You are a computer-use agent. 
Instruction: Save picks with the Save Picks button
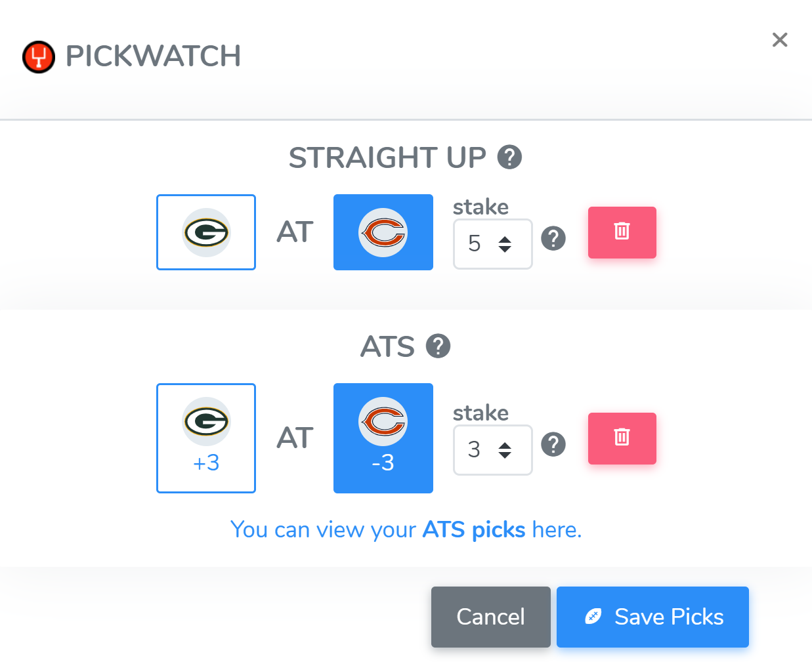pos(652,617)
